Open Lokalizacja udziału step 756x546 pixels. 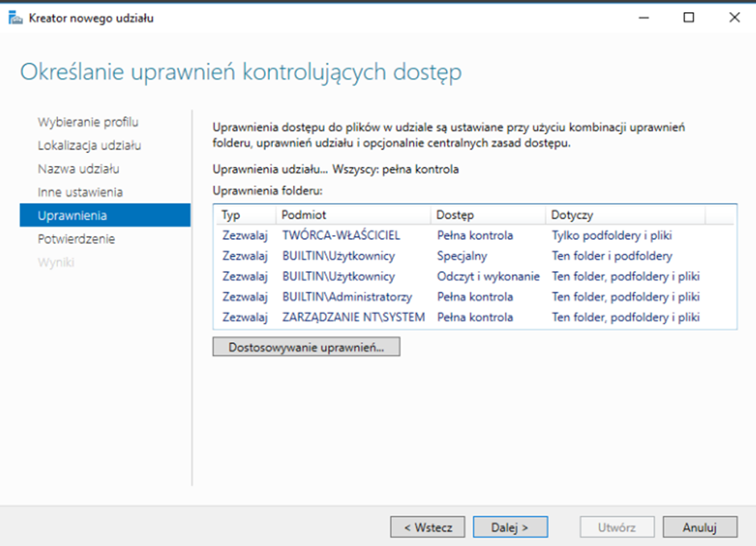point(89,146)
